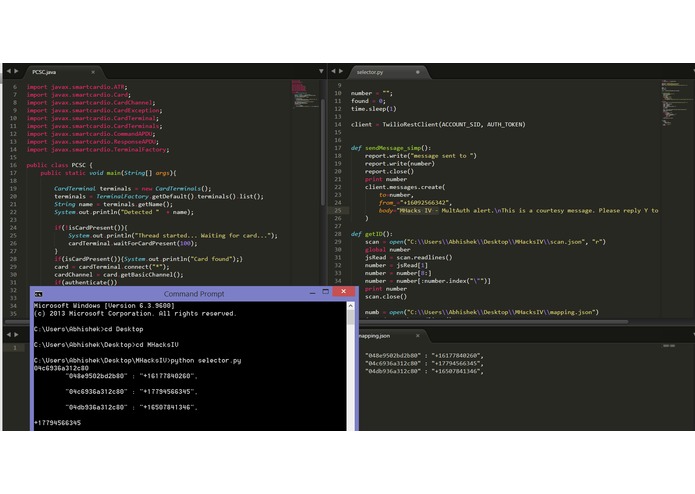Click 'python selector.py' command in Command Prompt
The height and width of the screenshot is (494, 695).
[206, 361]
